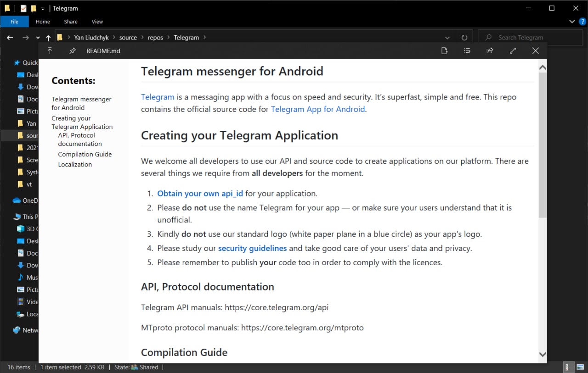Click the core.telegram.org/api URL text
Image resolution: width=588 pixels, height=373 pixels.
(277, 307)
